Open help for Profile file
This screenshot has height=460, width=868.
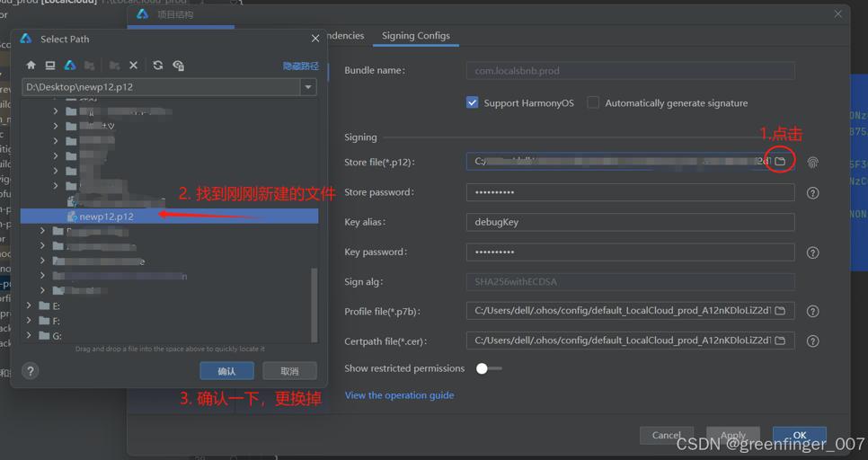[812, 311]
